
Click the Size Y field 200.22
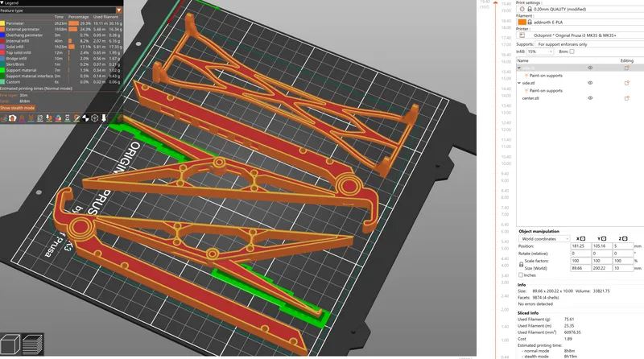(601, 268)
